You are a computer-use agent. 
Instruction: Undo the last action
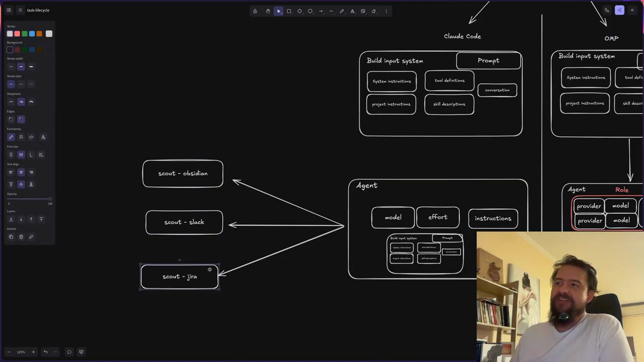click(x=45, y=352)
